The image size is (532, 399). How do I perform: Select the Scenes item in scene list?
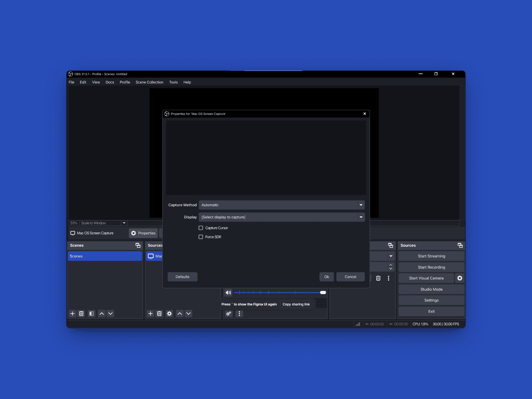point(105,256)
